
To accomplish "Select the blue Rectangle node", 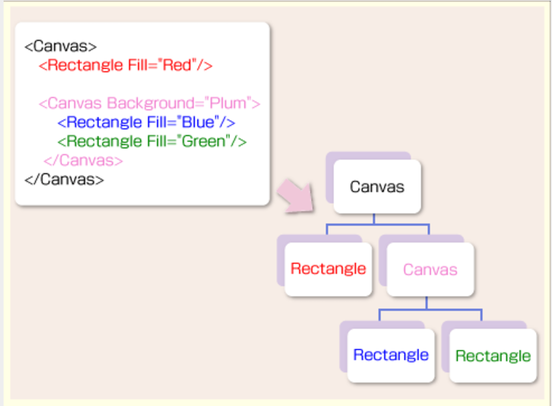I will [391, 355].
